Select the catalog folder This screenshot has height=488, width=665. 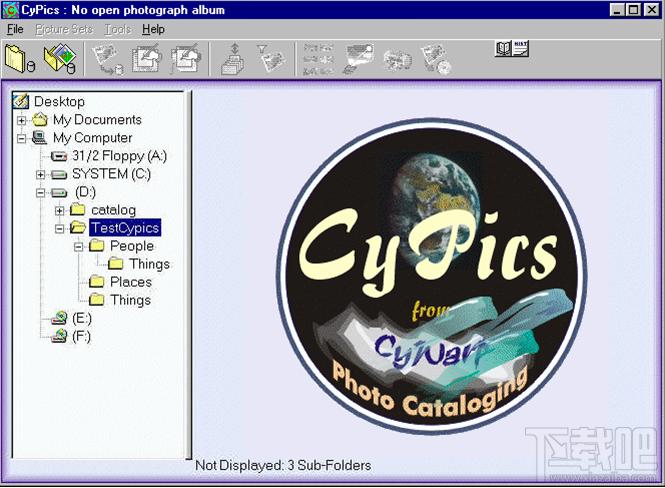pyautogui.click(x=113, y=210)
